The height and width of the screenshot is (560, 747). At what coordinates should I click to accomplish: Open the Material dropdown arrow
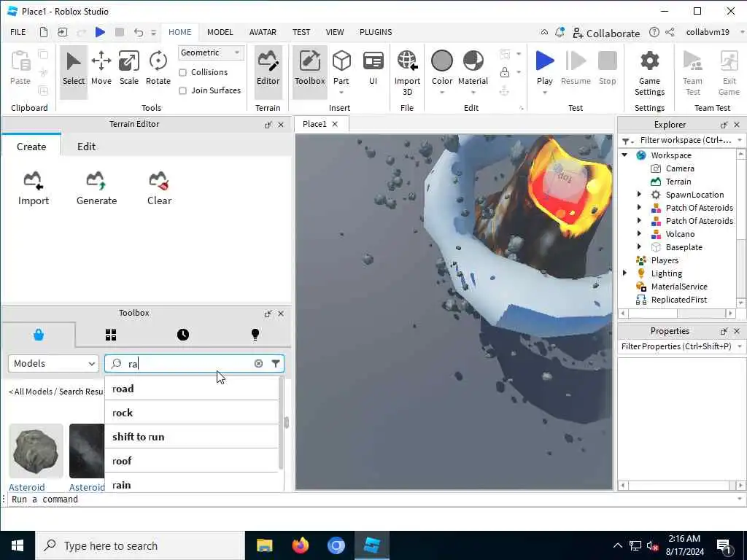point(473,93)
